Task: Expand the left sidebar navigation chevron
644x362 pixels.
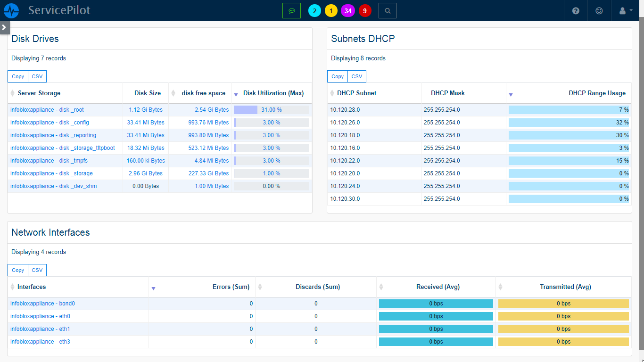Action: tap(5, 27)
